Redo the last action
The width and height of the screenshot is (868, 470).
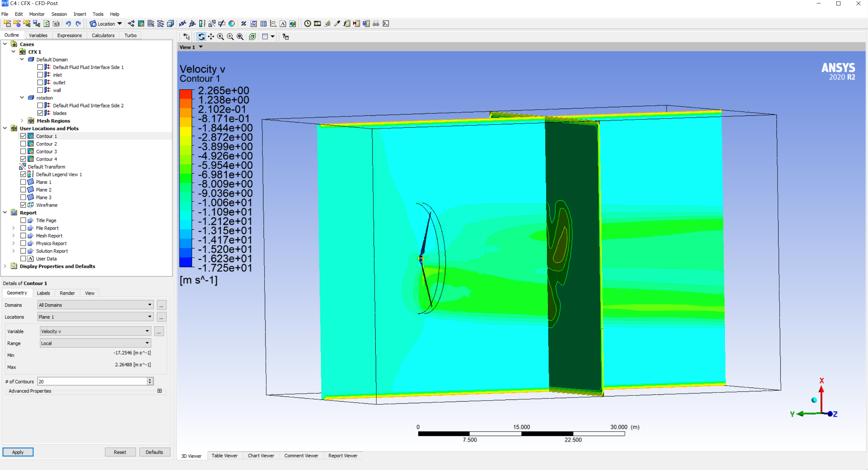(78, 23)
